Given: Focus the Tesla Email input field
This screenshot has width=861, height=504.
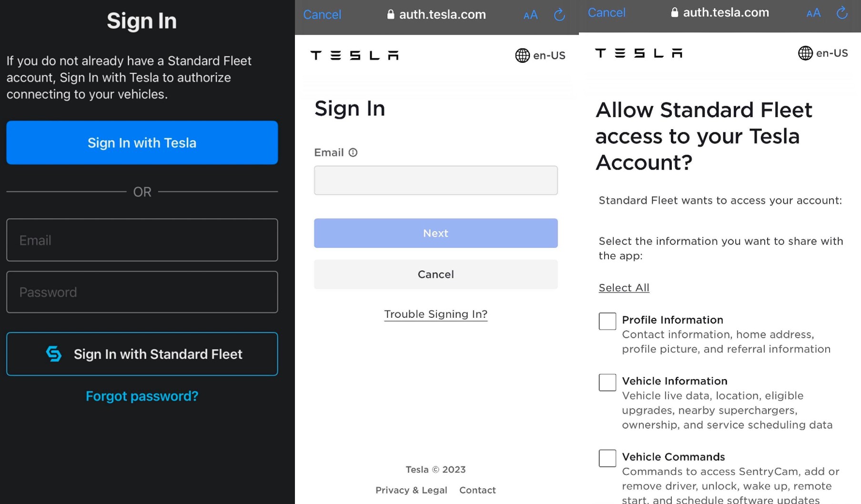Looking at the screenshot, I should pyautogui.click(x=436, y=180).
